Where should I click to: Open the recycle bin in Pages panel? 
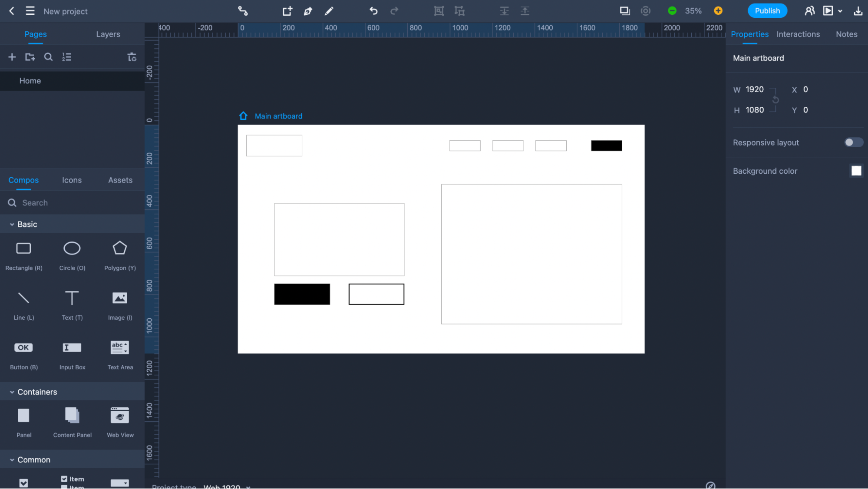(x=132, y=56)
